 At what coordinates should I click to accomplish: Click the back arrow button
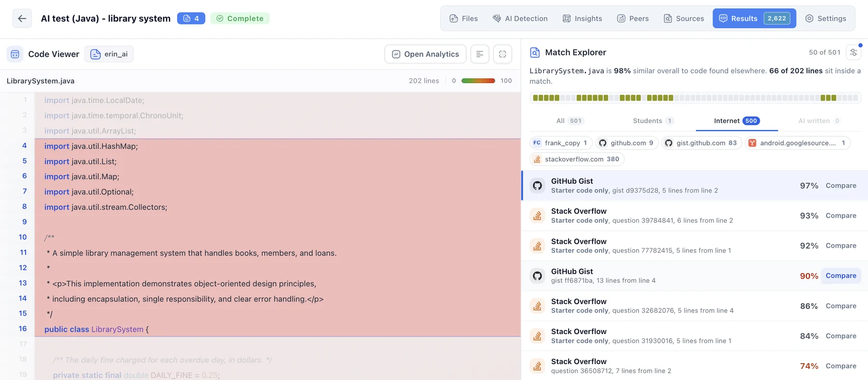(x=22, y=18)
